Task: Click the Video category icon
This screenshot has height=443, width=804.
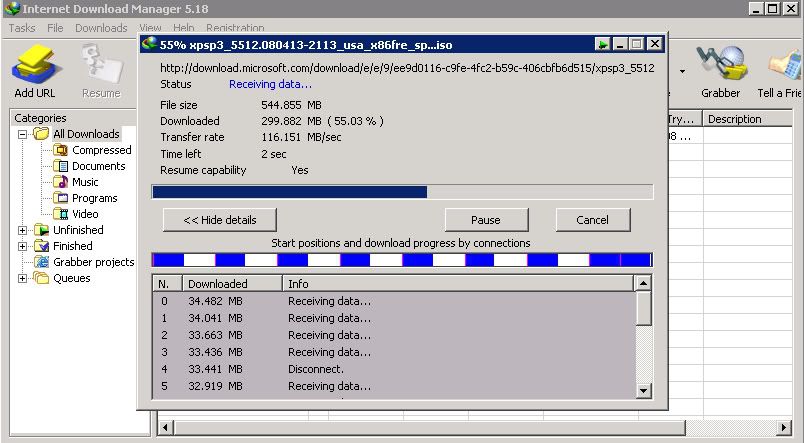Action: click(61, 214)
